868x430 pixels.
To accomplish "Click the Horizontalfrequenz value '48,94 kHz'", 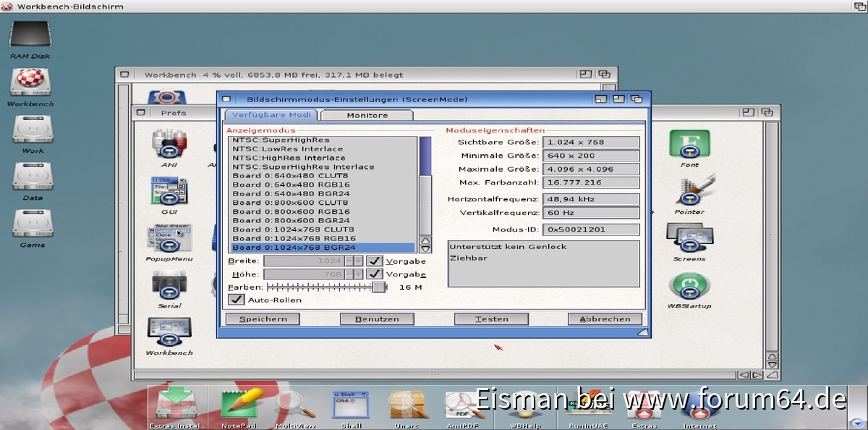I will pos(591,199).
